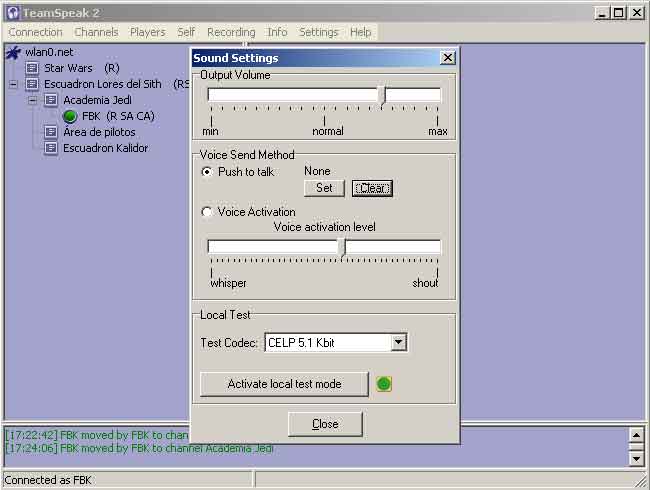Image resolution: width=650 pixels, height=490 pixels.
Task: Select the Push to talk option
Action: (x=207, y=172)
